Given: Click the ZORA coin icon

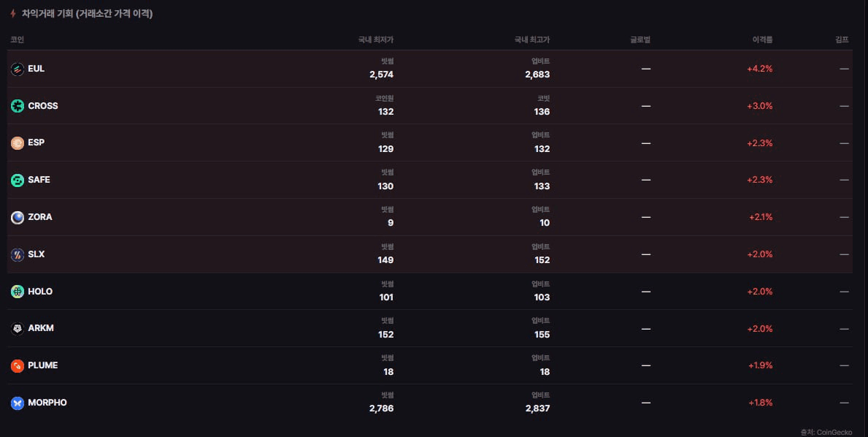Looking at the screenshot, I should (18, 218).
